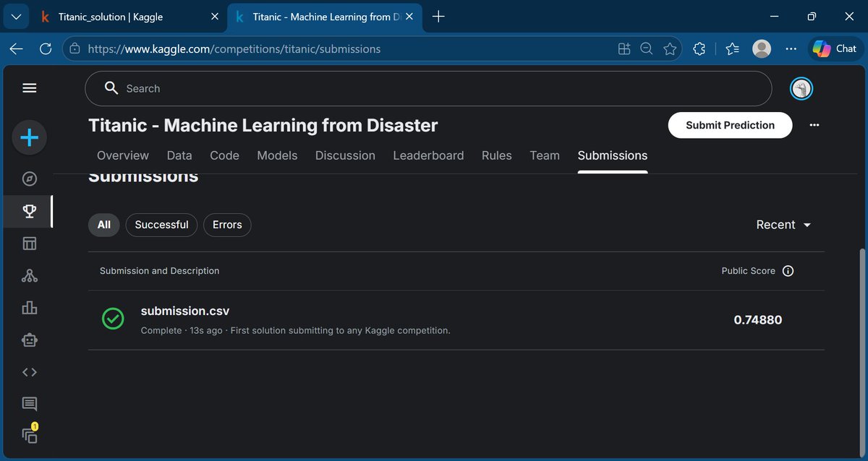Open a new browser tab
The height and width of the screenshot is (461, 868).
[438, 16]
